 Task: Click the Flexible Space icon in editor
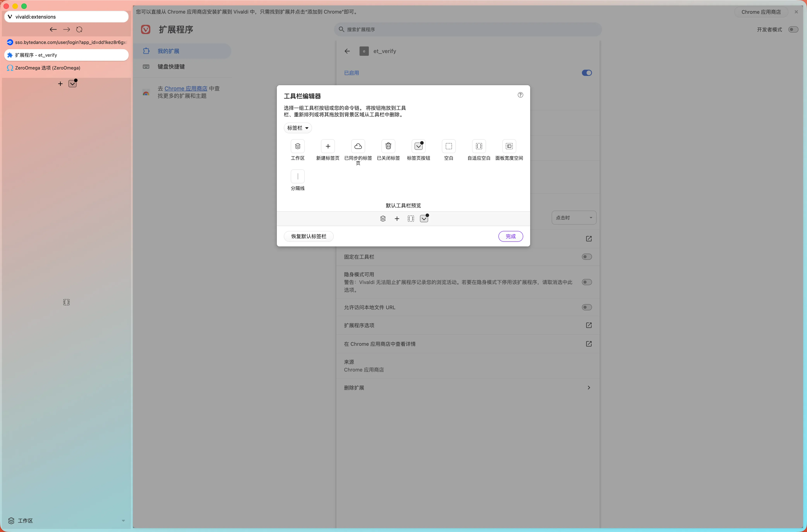(479, 146)
